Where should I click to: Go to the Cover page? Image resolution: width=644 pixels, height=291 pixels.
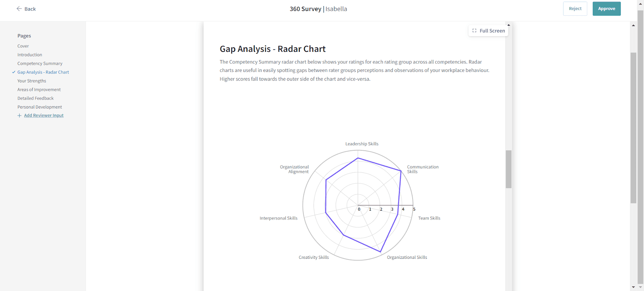coord(23,46)
